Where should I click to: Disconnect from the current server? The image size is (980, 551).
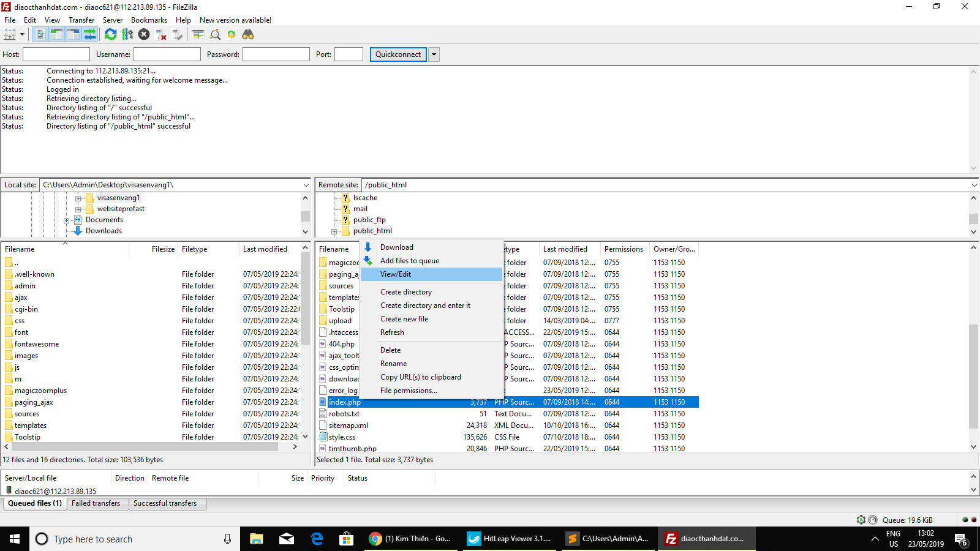tap(161, 34)
